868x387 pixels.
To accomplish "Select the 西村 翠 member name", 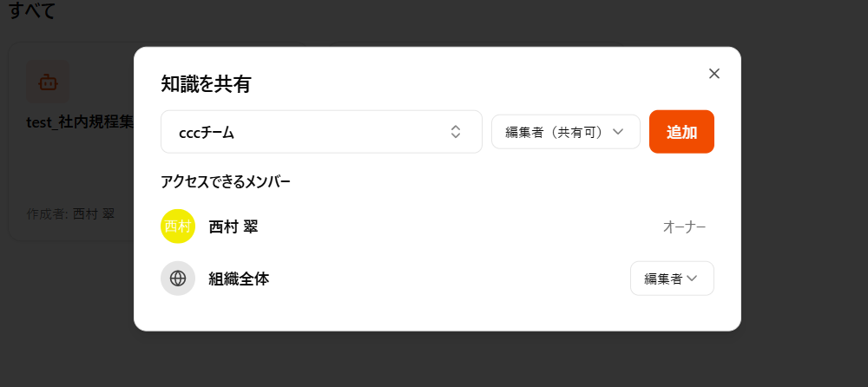I will coord(233,226).
